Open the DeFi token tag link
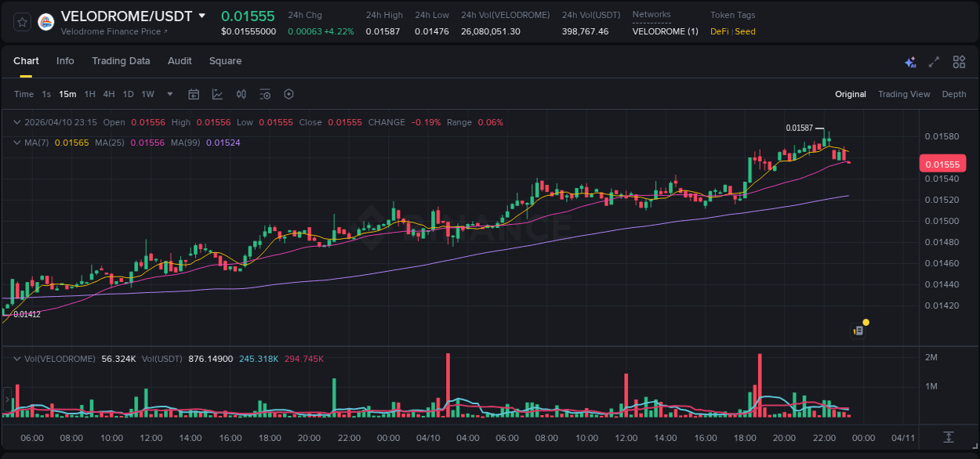The width and height of the screenshot is (980, 459). pyautogui.click(x=719, y=31)
